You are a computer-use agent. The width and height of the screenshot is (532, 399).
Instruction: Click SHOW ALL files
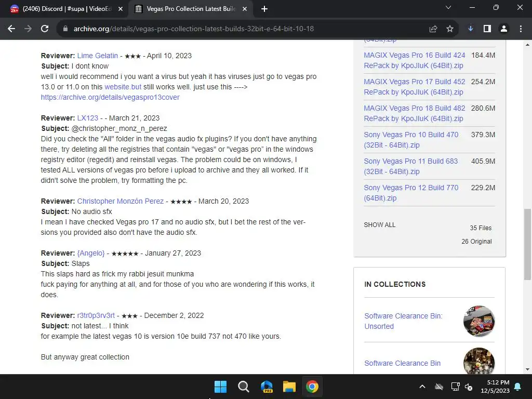pos(379,225)
